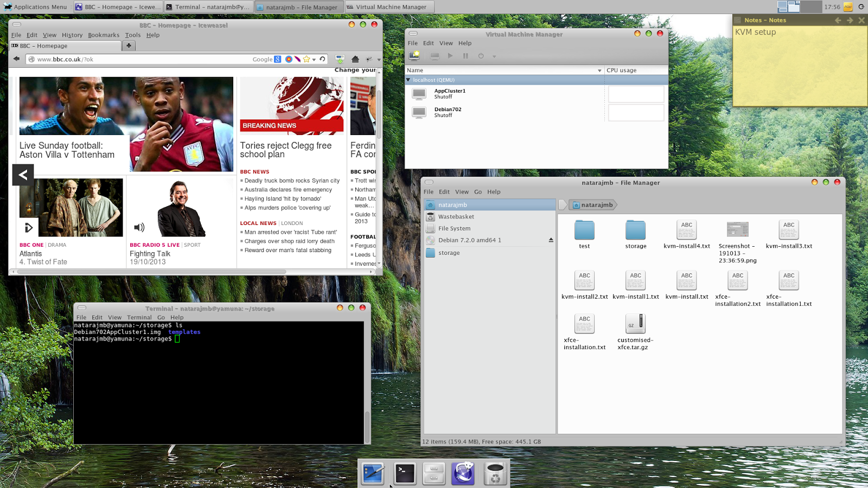Click the natarajmb path bar button

click(593, 205)
